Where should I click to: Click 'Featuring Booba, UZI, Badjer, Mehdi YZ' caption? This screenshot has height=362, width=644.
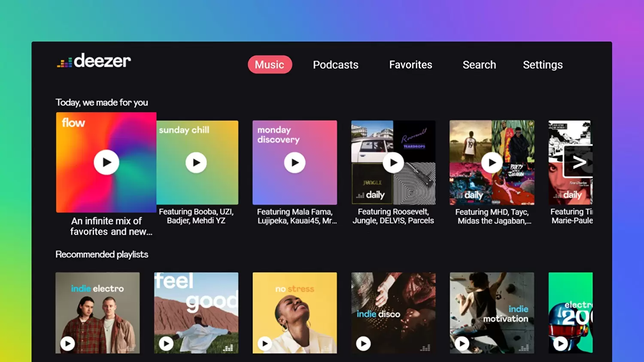[196, 216]
